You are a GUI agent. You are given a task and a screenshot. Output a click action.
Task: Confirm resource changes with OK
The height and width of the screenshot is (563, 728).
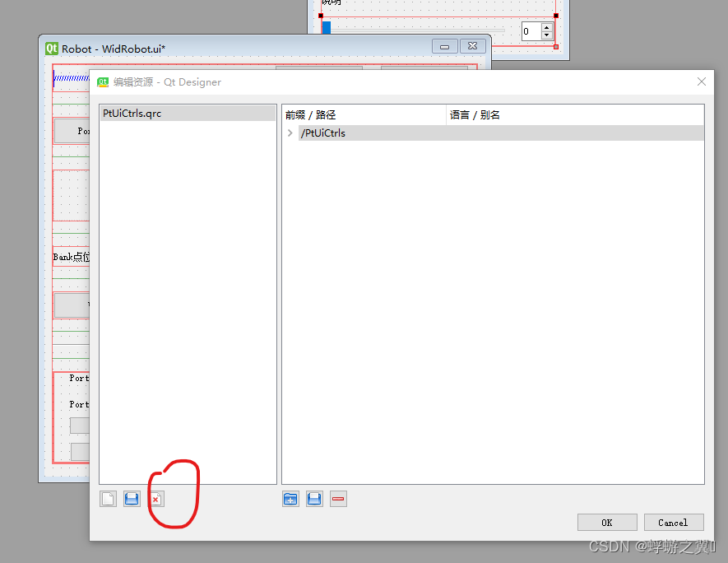(607, 522)
